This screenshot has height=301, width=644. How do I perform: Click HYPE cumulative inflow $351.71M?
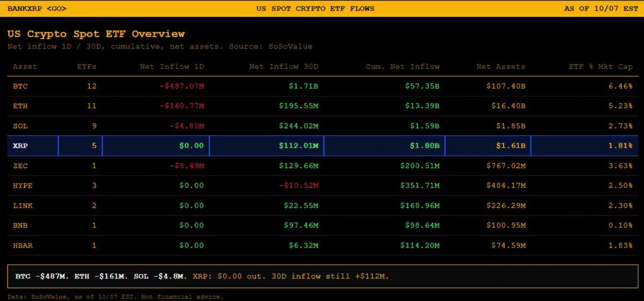(x=419, y=185)
